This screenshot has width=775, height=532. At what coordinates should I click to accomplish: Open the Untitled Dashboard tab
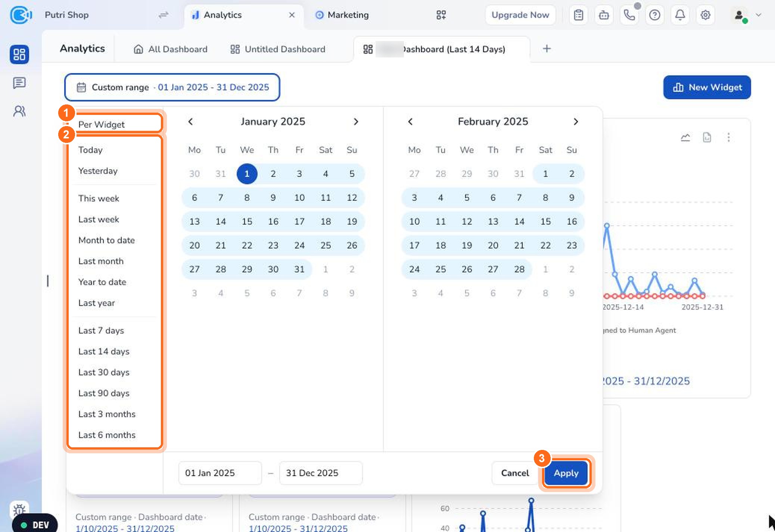pos(278,49)
